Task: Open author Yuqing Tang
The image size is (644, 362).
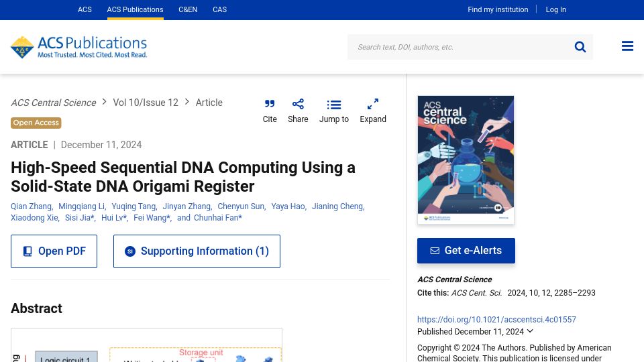Action: 133,206
